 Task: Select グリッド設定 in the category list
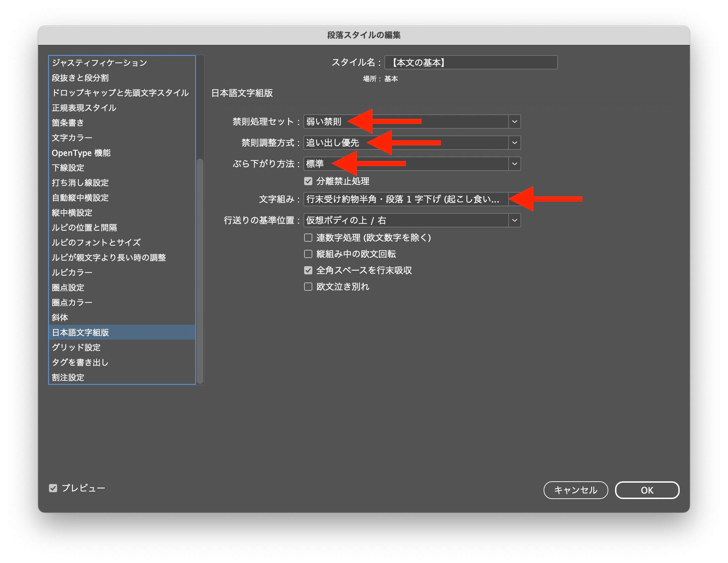(76, 347)
